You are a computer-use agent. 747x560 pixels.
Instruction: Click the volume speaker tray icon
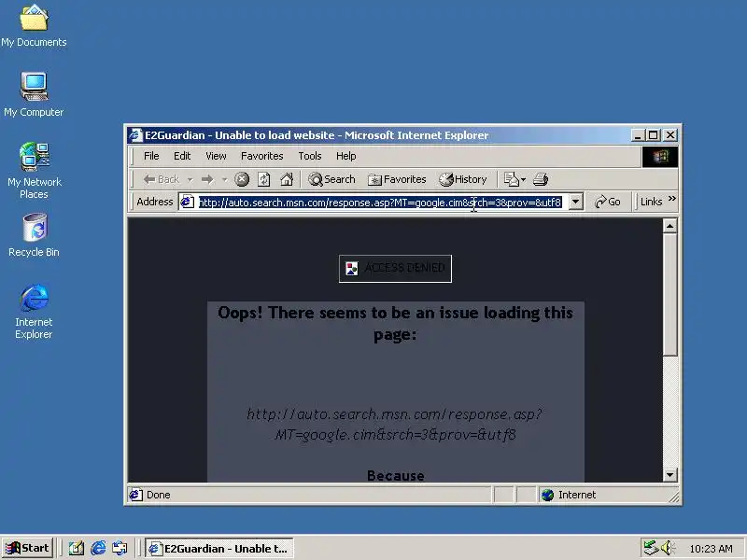[x=667, y=548]
